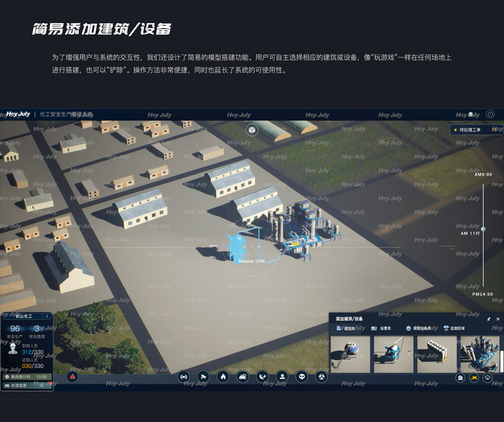This screenshot has height=422, width=504.
Task: Click the skull toxic hazard icon
Action: 302,377
